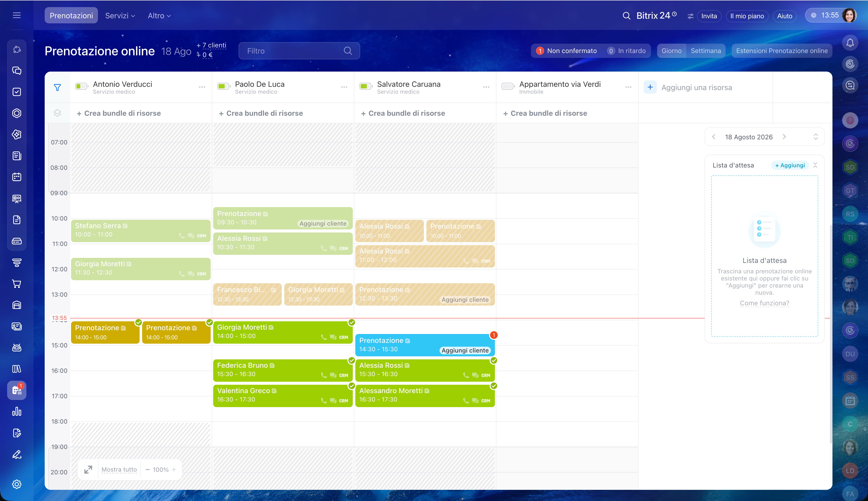
Task: Click the calendar icon in the right sidebar
Action: (x=850, y=400)
